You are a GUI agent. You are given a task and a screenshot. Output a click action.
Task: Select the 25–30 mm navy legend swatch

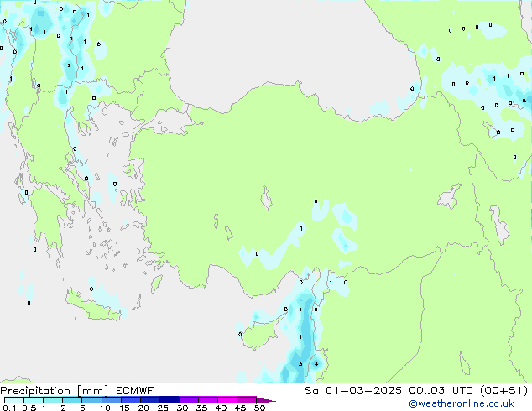click(169, 400)
